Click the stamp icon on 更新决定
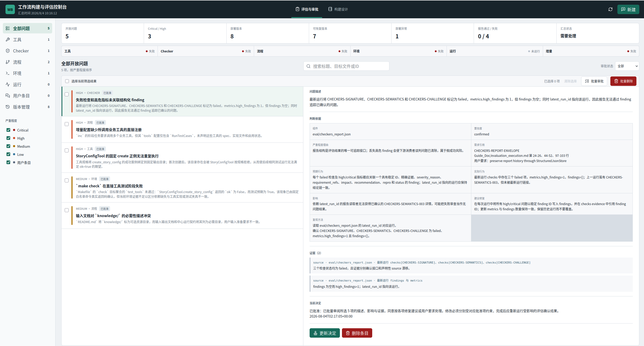This screenshot has height=346, width=644. [x=315, y=333]
